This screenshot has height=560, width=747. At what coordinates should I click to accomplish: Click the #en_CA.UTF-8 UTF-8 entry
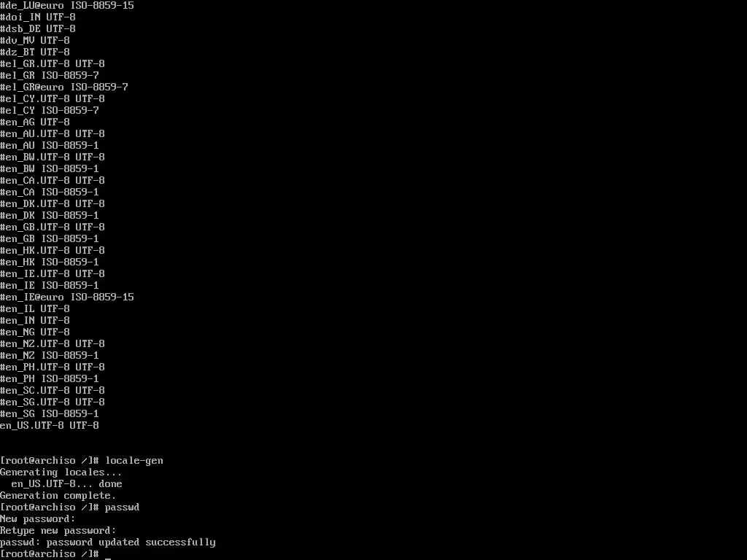point(53,180)
